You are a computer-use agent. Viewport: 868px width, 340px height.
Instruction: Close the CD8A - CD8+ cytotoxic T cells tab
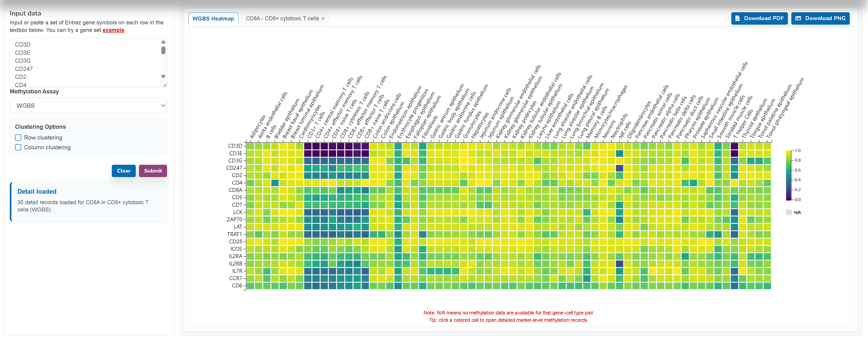tap(323, 19)
